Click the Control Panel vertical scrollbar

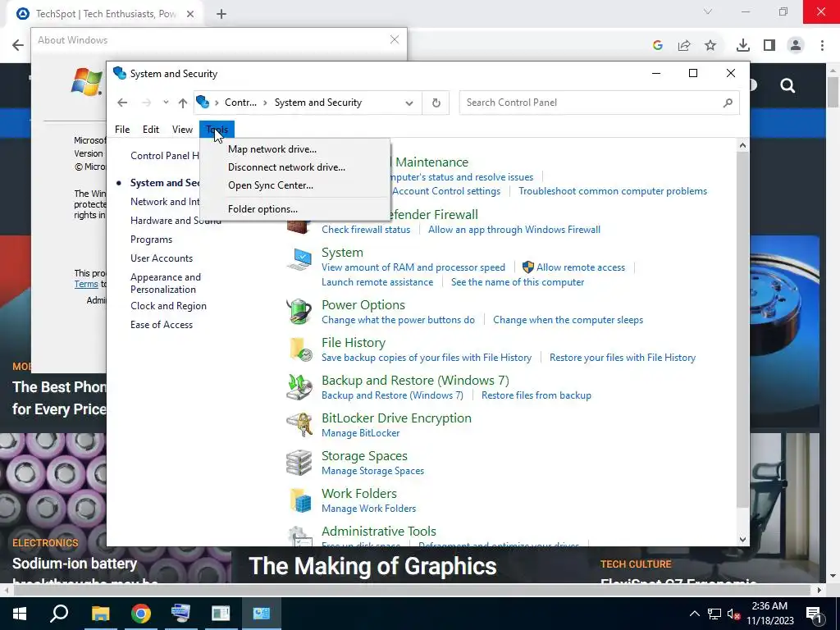tap(742, 331)
